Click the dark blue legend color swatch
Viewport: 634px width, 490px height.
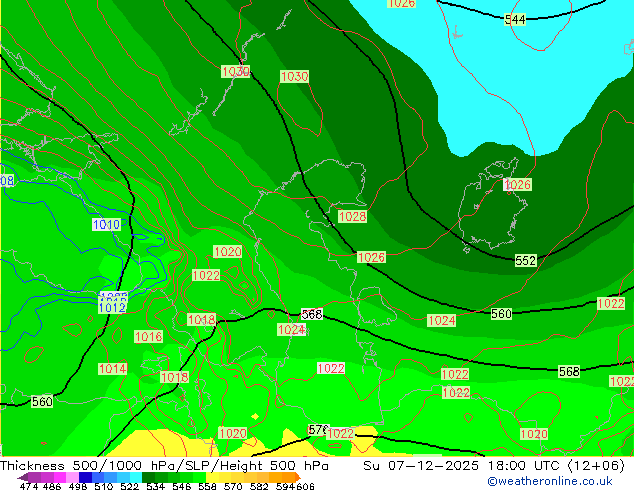pyautogui.click(x=84, y=477)
